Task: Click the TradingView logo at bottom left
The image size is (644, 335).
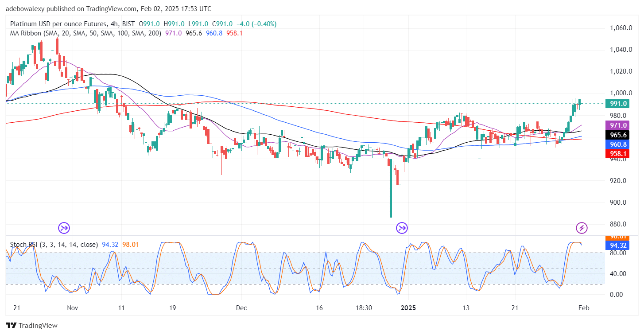Action: tap(31, 326)
